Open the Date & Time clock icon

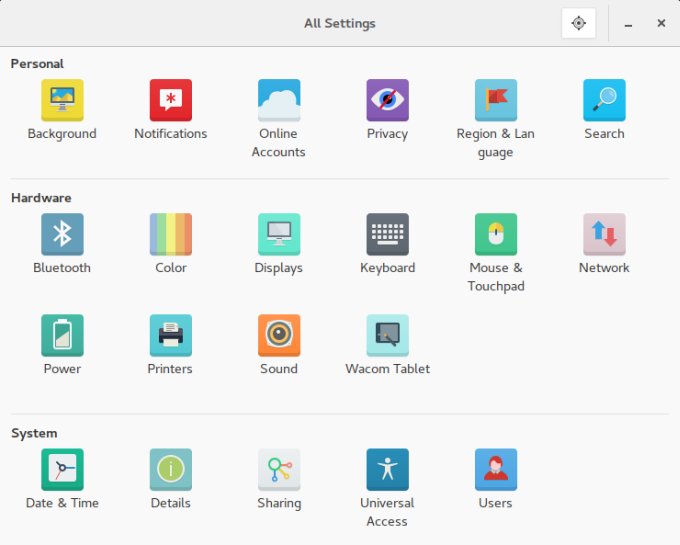coord(62,470)
